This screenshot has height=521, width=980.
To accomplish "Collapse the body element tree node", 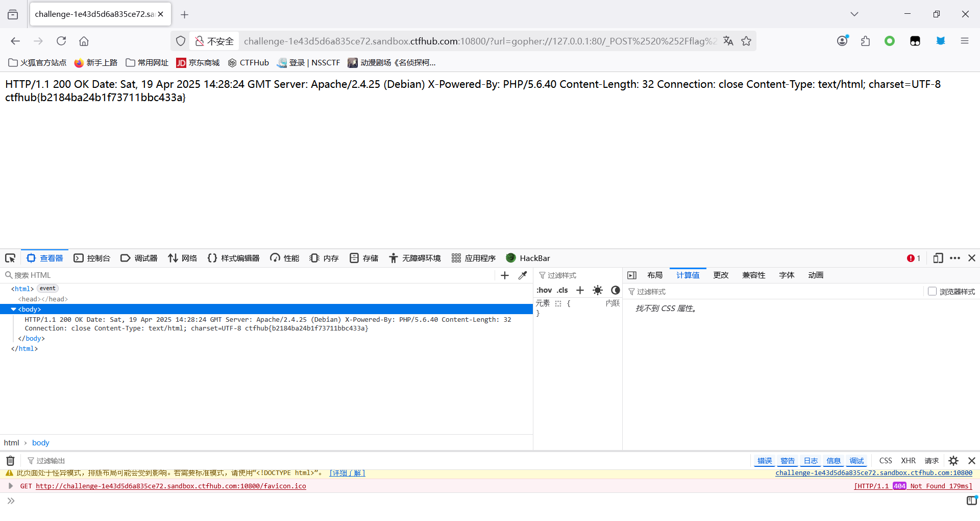I will click(x=13, y=309).
